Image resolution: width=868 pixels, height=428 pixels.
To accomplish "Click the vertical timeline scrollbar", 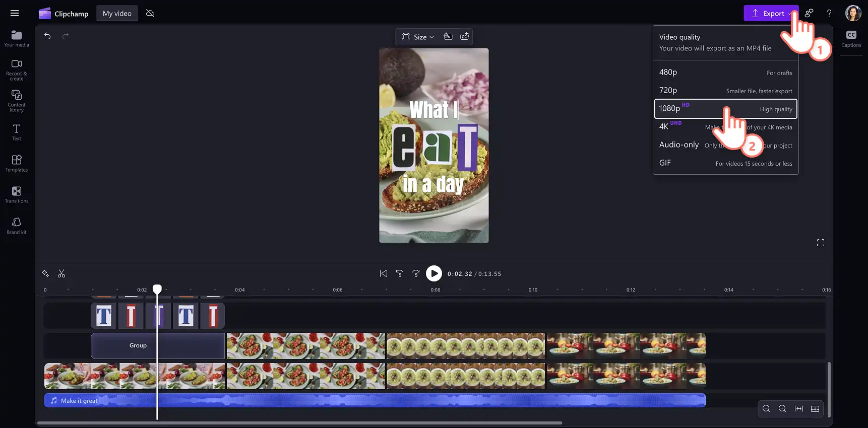I will coord(829,389).
